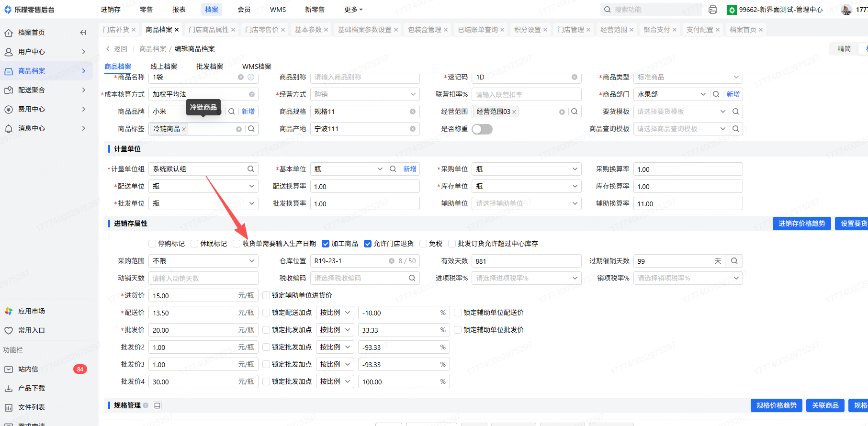The width and height of the screenshot is (868, 426).
Task: Open 文件列表 in sidebar
Action: (45, 407)
